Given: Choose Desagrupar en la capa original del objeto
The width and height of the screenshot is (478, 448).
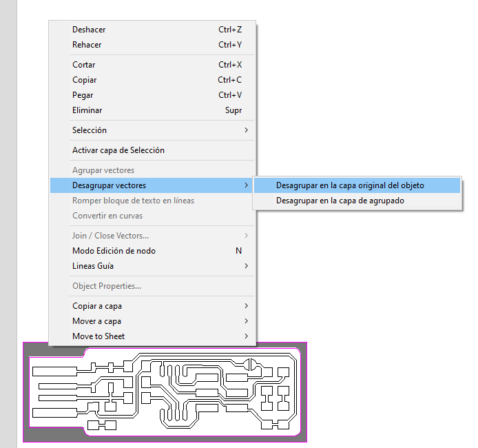Looking at the screenshot, I should pos(357,185).
